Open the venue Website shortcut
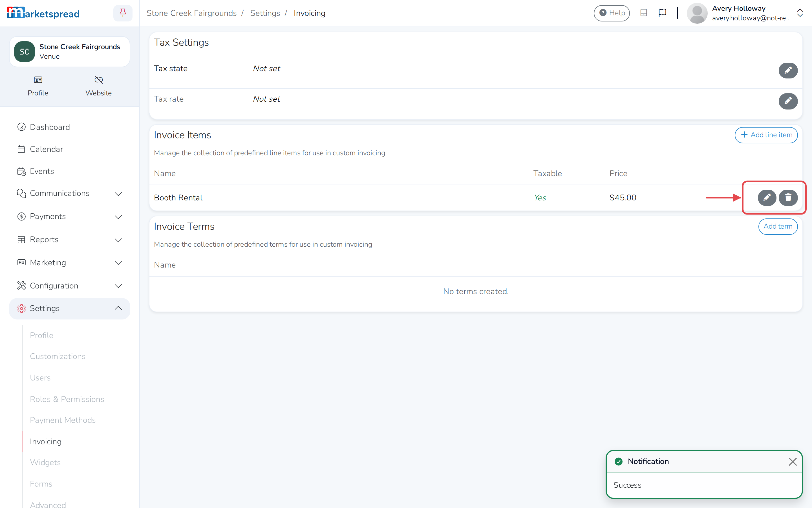This screenshot has width=812, height=508. coord(98,86)
